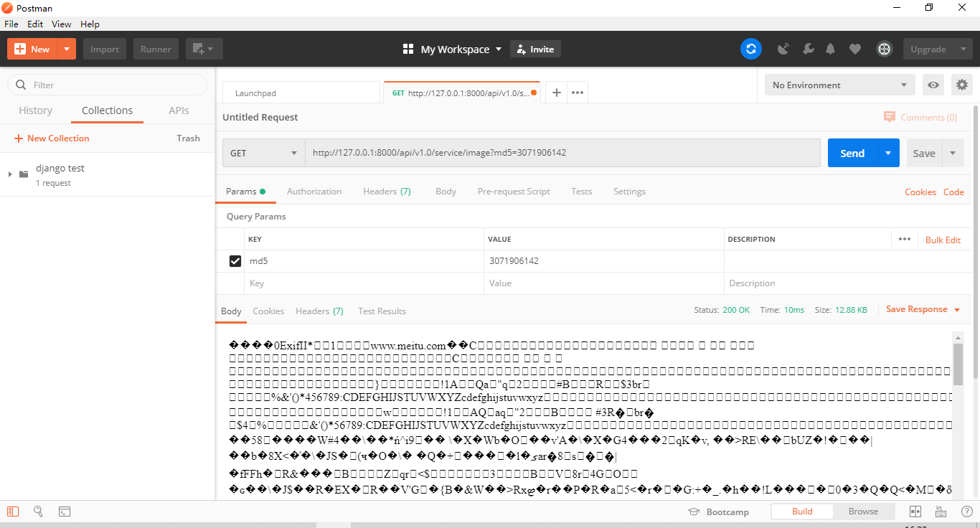980x528 pixels.
Task: Click the environment quick look eye icon
Action: [x=933, y=85]
